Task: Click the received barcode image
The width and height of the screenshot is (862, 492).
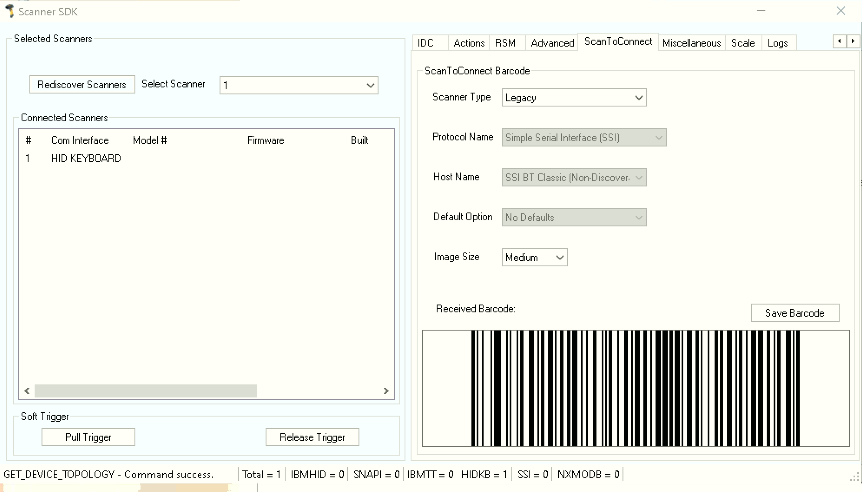Action: pyautogui.click(x=636, y=388)
